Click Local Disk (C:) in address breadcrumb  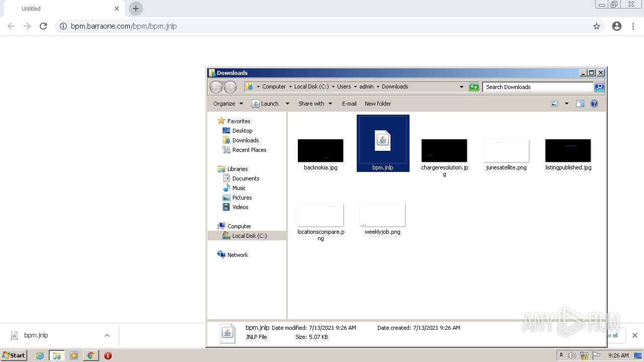tap(311, 86)
